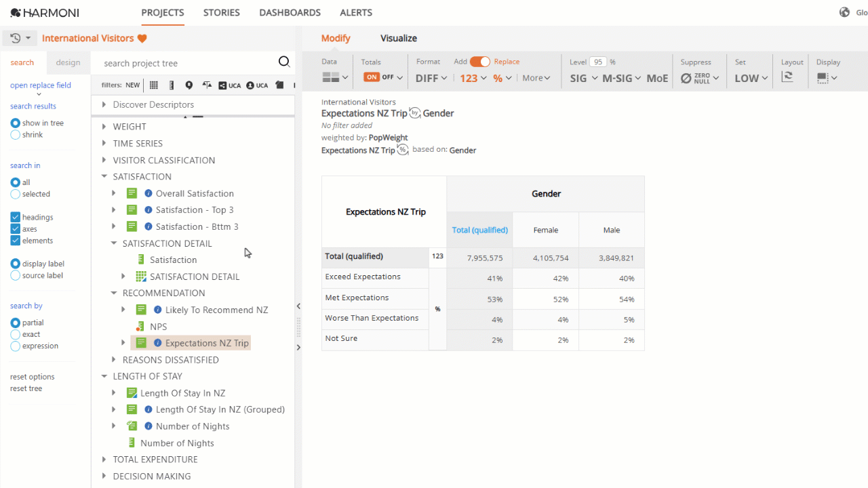Image resolution: width=868 pixels, height=488 pixels.
Task: Click the location pin filter icon
Action: click(189, 85)
